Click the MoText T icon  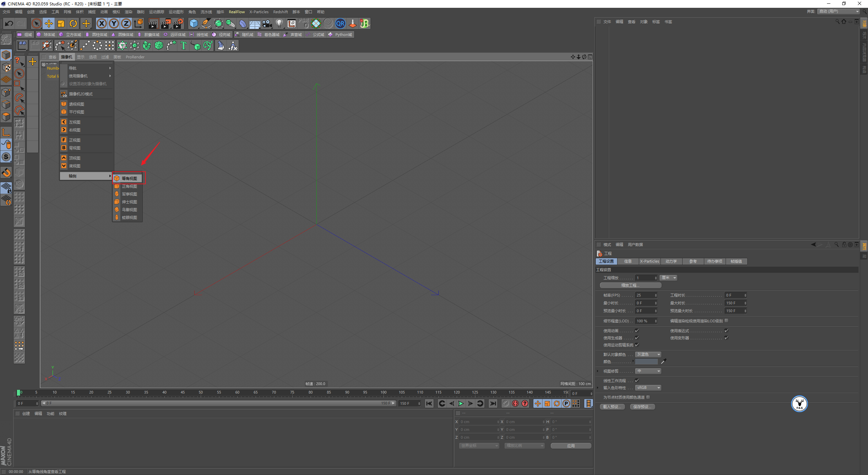[x=183, y=45]
